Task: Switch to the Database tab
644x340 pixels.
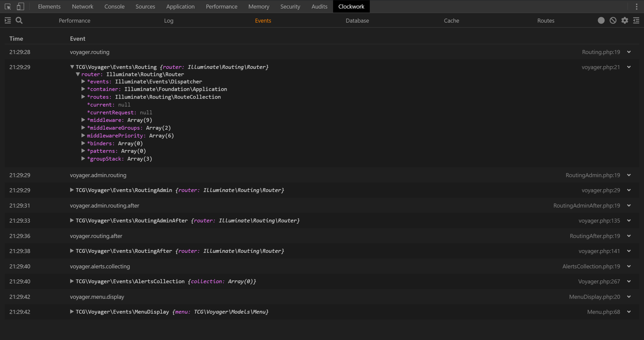Action: pyautogui.click(x=357, y=21)
